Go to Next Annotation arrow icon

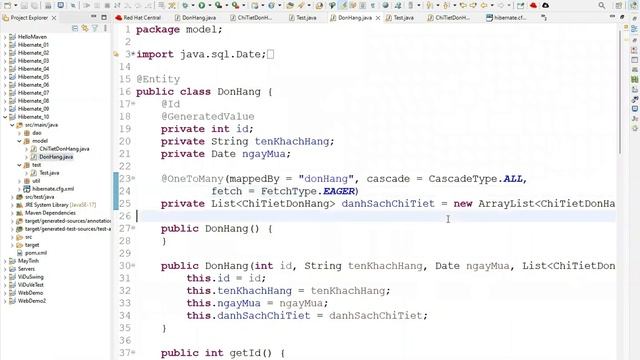(x=429, y=5)
